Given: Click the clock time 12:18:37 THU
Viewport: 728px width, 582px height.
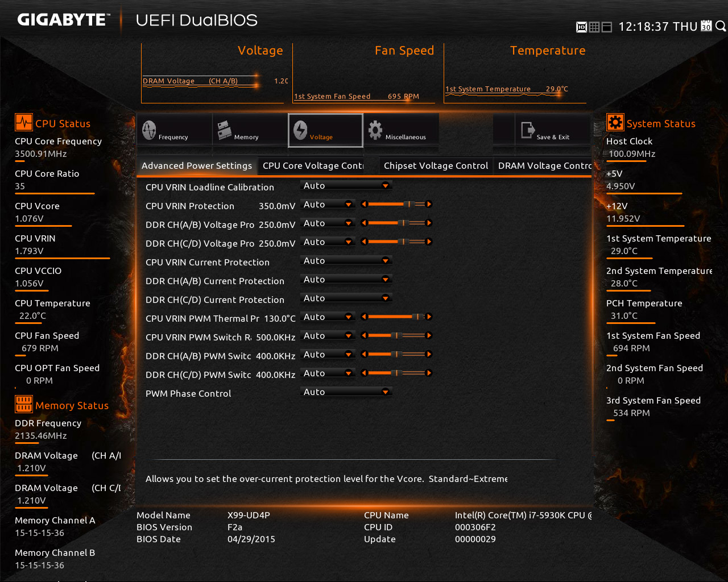Looking at the screenshot, I should [x=658, y=26].
